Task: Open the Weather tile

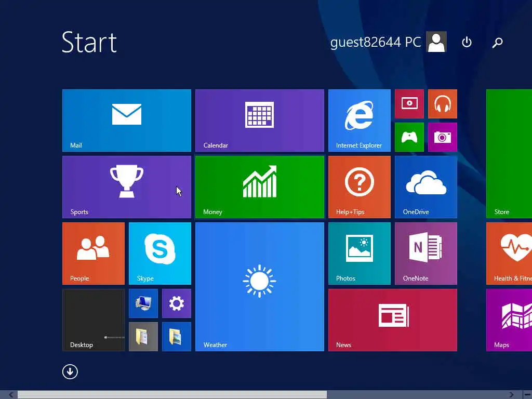Action: [260, 287]
